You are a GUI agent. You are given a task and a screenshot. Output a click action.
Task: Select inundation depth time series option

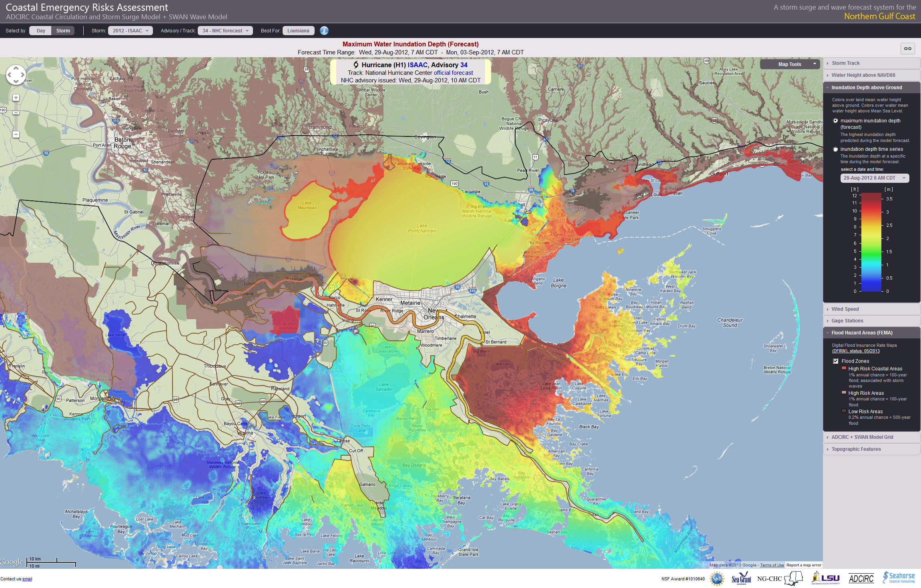pyautogui.click(x=835, y=149)
